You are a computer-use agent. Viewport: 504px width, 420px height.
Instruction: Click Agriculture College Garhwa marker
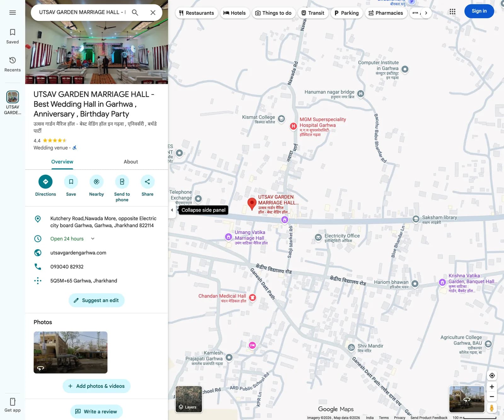click(x=488, y=344)
